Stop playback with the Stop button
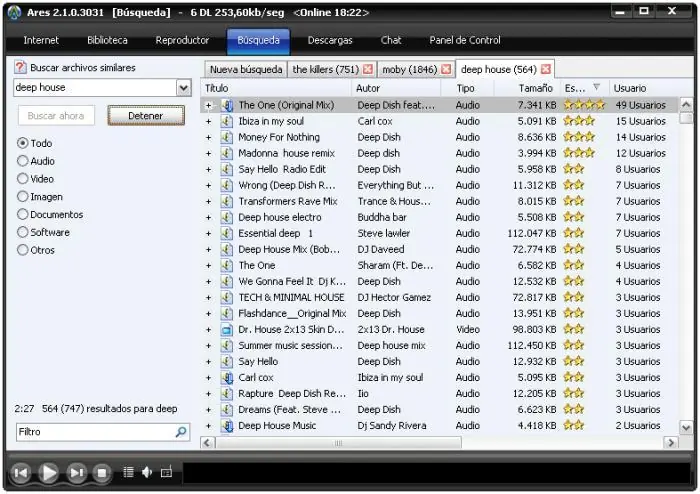 coord(101,472)
